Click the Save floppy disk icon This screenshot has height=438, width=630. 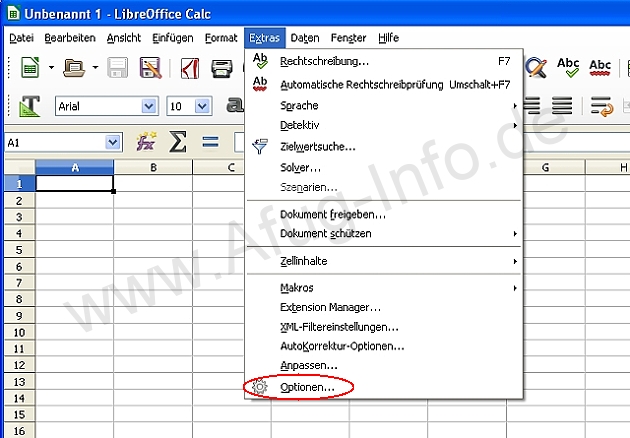coord(117,68)
